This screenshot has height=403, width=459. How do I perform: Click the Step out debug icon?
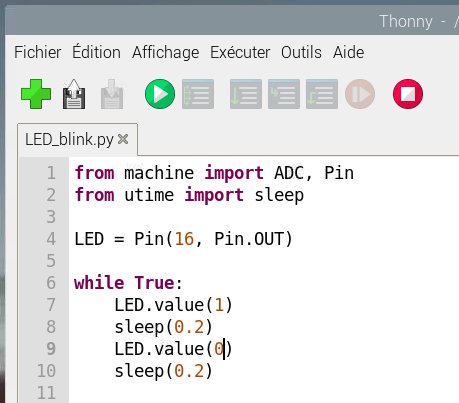[x=322, y=94]
